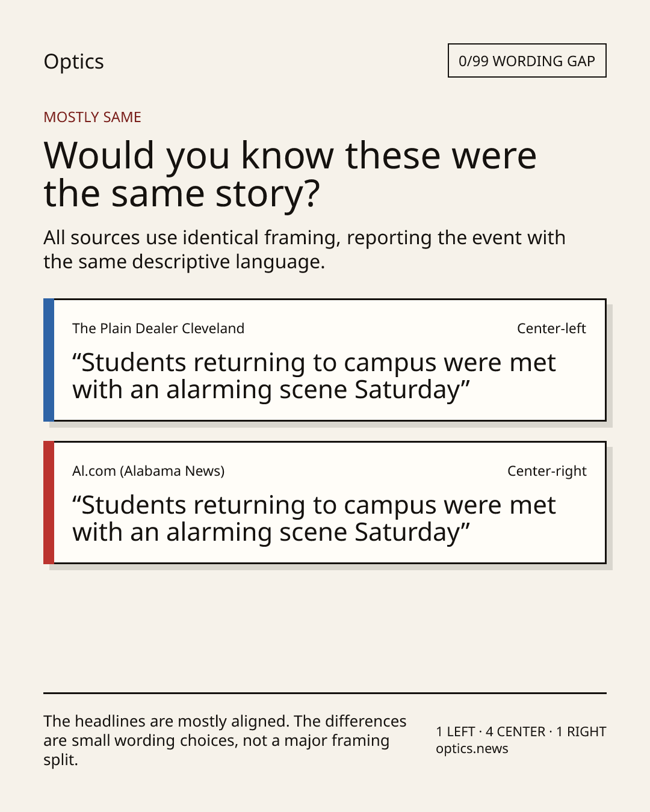Click the Optics logo text

[x=73, y=62]
